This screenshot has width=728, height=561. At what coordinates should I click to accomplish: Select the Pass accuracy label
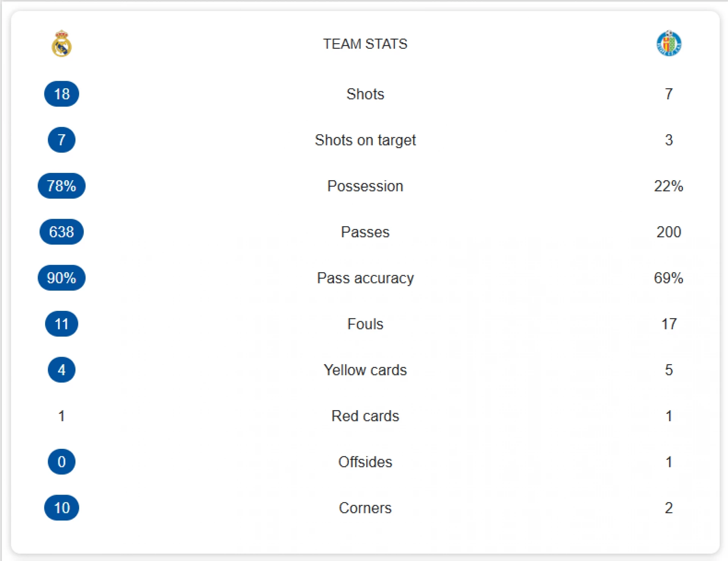coord(365,278)
